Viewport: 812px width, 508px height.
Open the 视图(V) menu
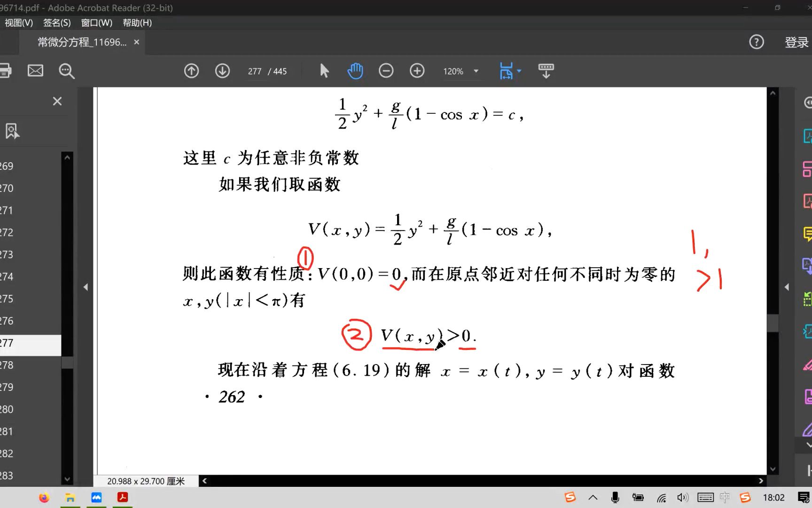tap(19, 23)
